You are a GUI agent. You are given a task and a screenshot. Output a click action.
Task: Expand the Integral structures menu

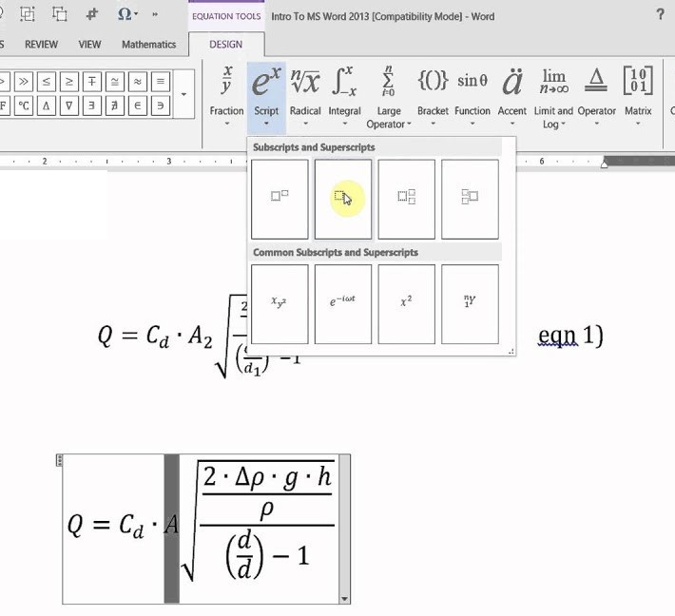click(344, 97)
